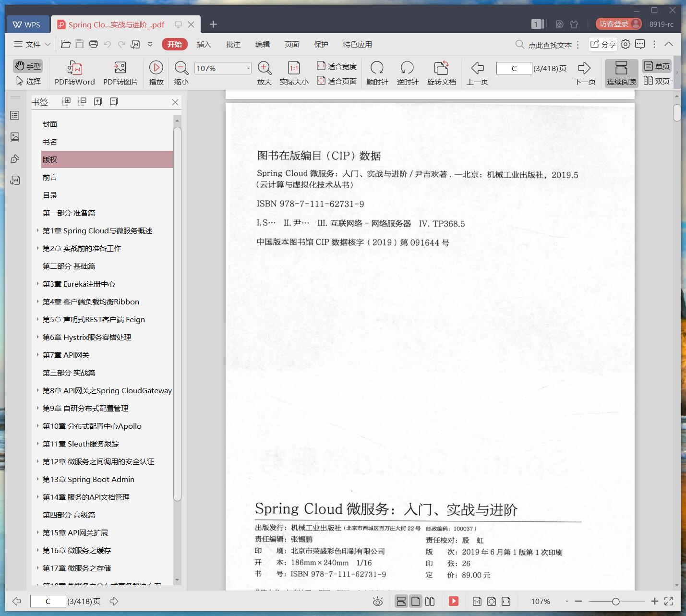Open the outline list icon in left sidebar
Viewport: 686px width, 616px height.
click(x=15, y=116)
